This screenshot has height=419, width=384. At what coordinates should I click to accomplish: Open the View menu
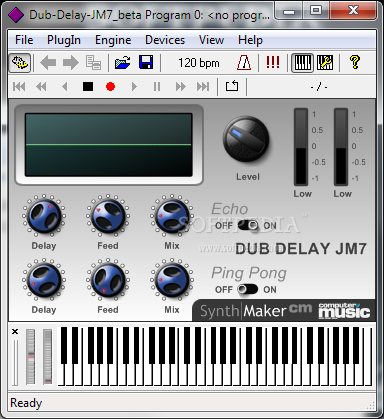211,40
